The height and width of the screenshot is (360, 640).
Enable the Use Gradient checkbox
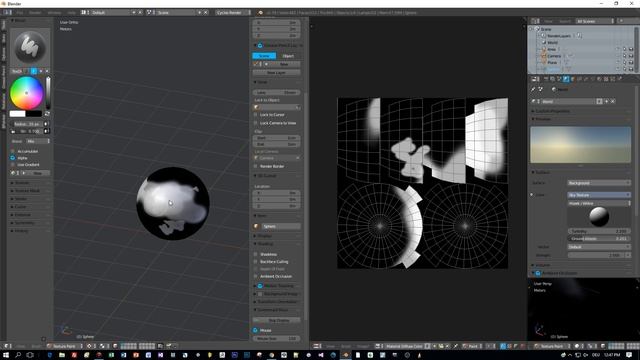12,164
